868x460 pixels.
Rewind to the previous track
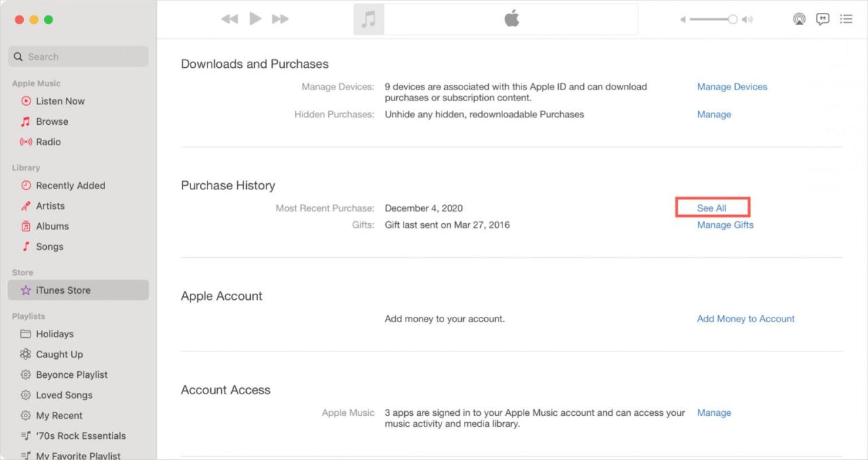(229, 18)
